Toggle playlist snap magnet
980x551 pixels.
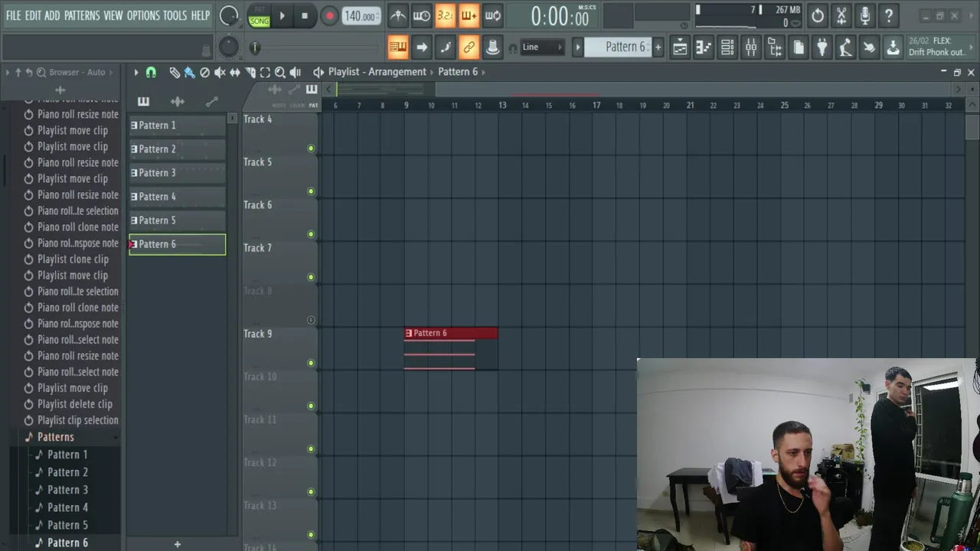click(x=151, y=72)
